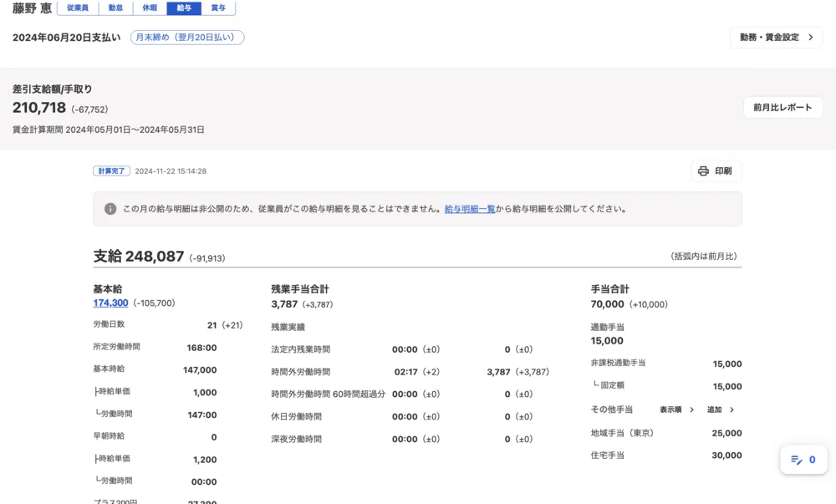Click the 支給 248,087 total heading
This screenshot has width=836, height=504.
139,257
